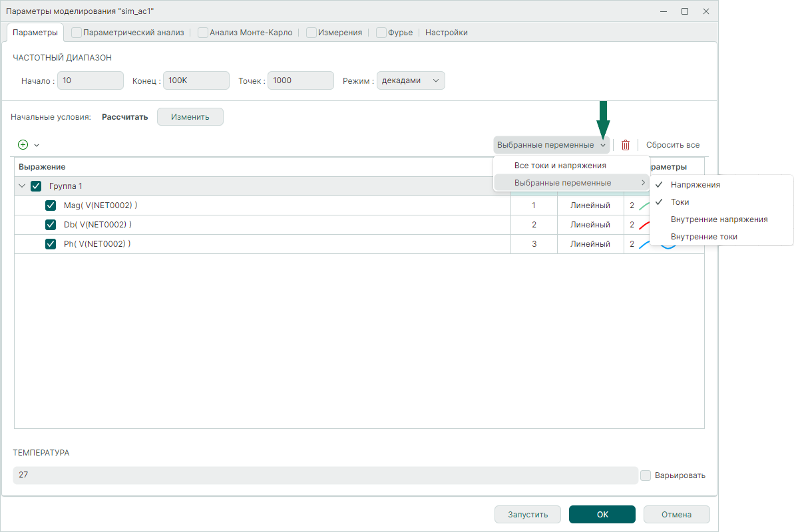Open arrow next to the add-expression plus
Viewport: 794px width, 532px height.
click(37, 145)
